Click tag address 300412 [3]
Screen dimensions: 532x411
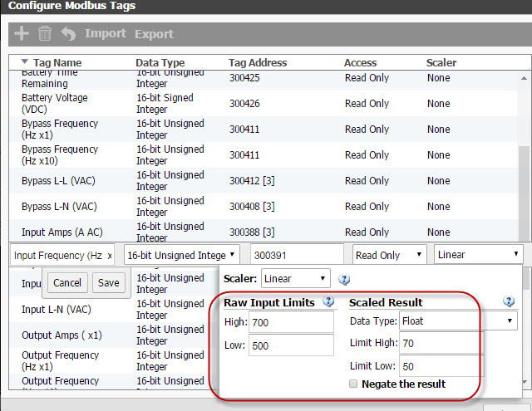pyautogui.click(x=252, y=181)
